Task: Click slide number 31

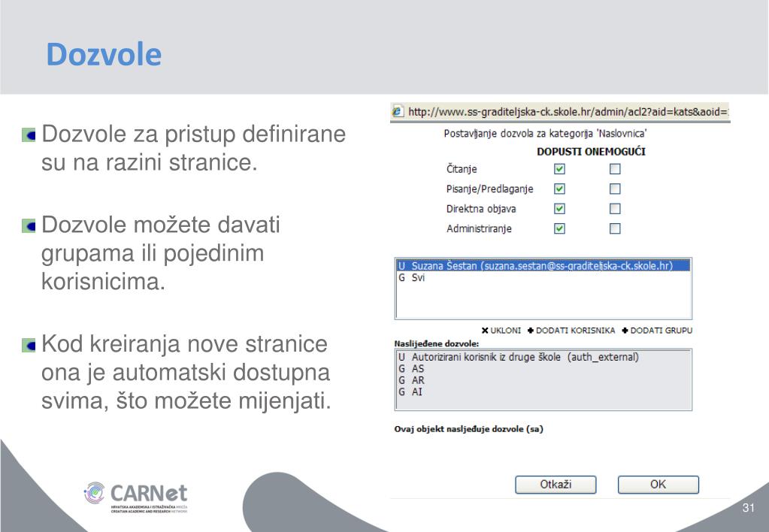Action: click(x=749, y=508)
